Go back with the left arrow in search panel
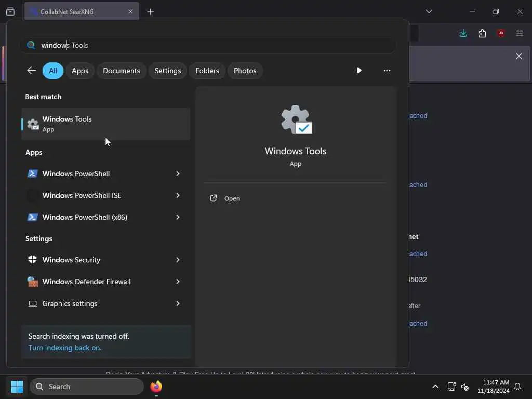Screen dimensions: 532x399 coord(31,71)
